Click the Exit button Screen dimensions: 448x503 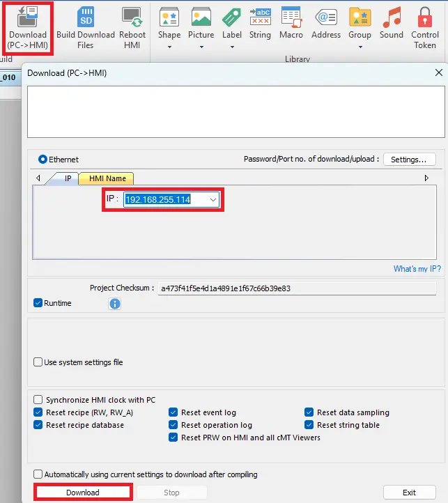pos(409,493)
